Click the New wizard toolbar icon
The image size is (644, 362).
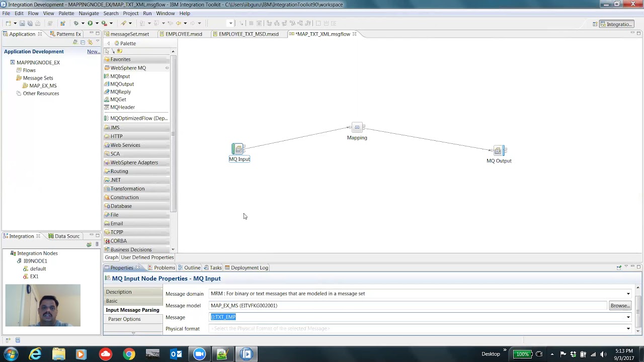tap(9, 23)
